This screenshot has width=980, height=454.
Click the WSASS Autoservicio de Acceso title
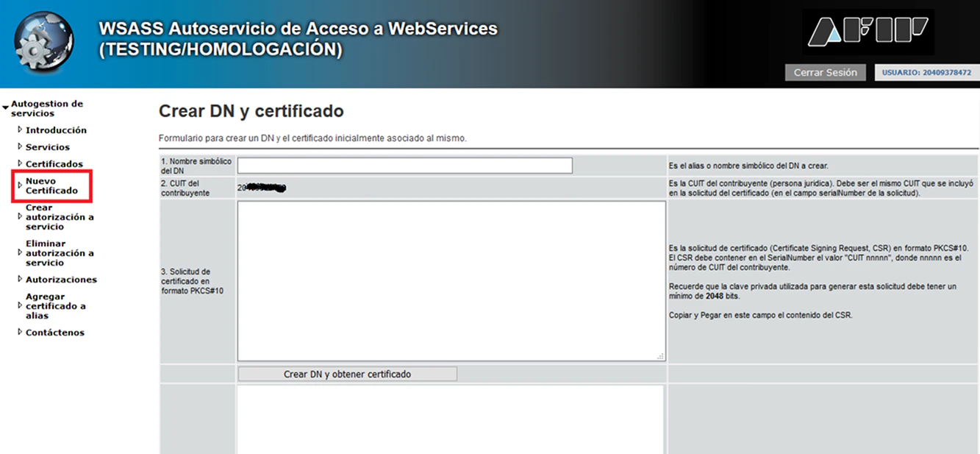pyautogui.click(x=298, y=40)
